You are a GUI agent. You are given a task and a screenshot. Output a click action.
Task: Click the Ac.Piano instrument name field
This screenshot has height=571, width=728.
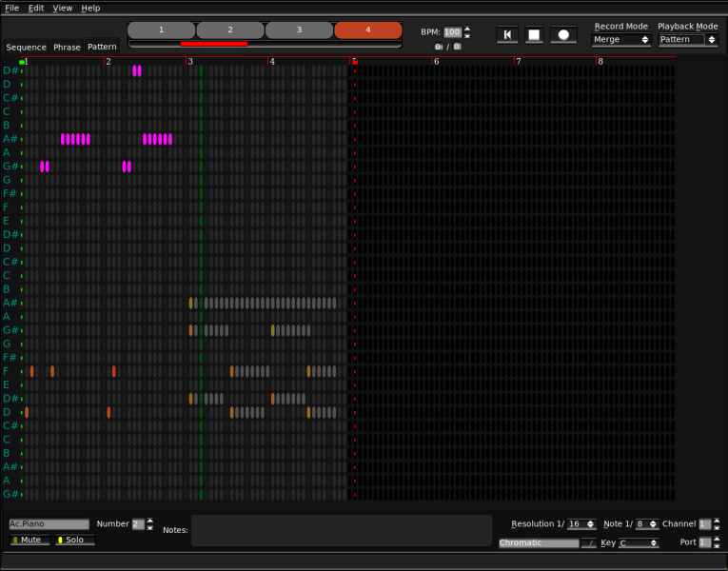pos(49,524)
